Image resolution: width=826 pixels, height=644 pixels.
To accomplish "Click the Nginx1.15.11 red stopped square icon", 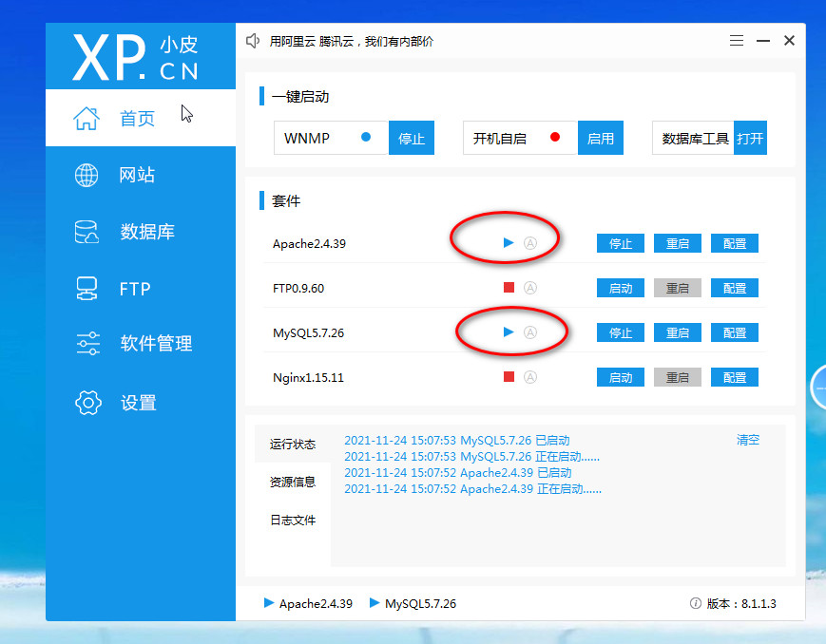I will click(509, 376).
